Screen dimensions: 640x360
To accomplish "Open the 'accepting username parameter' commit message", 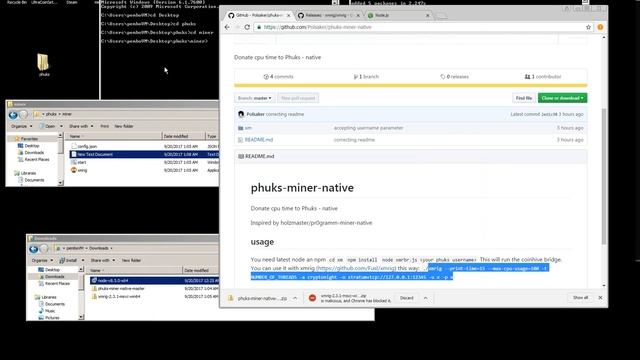I will (369, 128).
